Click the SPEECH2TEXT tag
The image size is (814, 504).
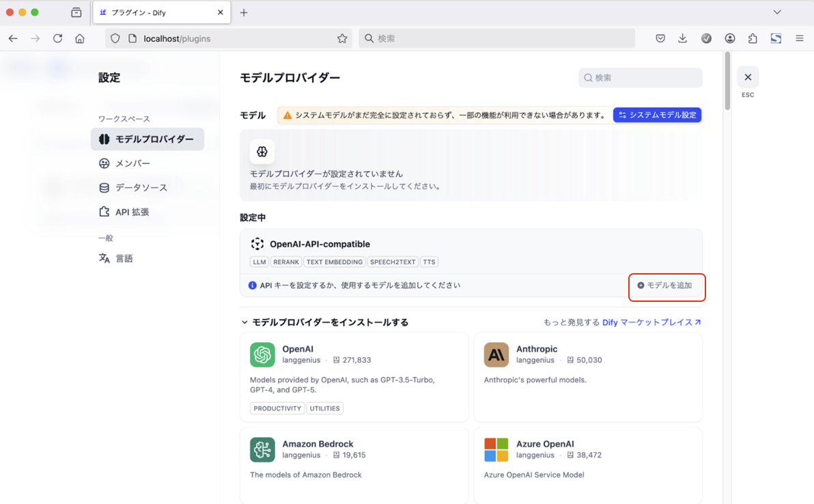pyautogui.click(x=393, y=262)
